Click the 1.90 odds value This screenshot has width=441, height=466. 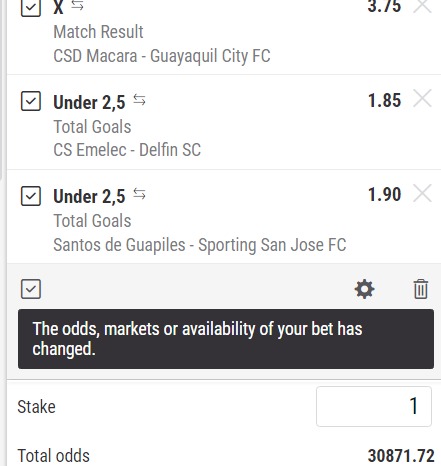(384, 194)
